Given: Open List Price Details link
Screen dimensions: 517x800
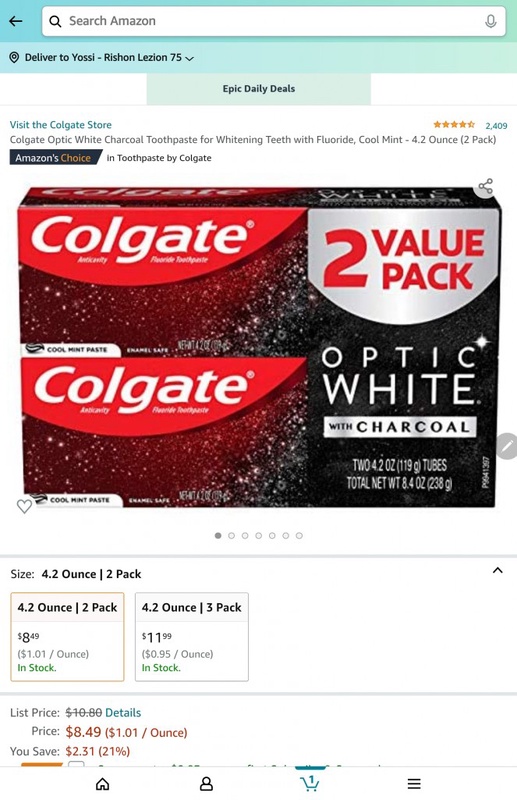Looking at the screenshot, I should pos(123,712).
